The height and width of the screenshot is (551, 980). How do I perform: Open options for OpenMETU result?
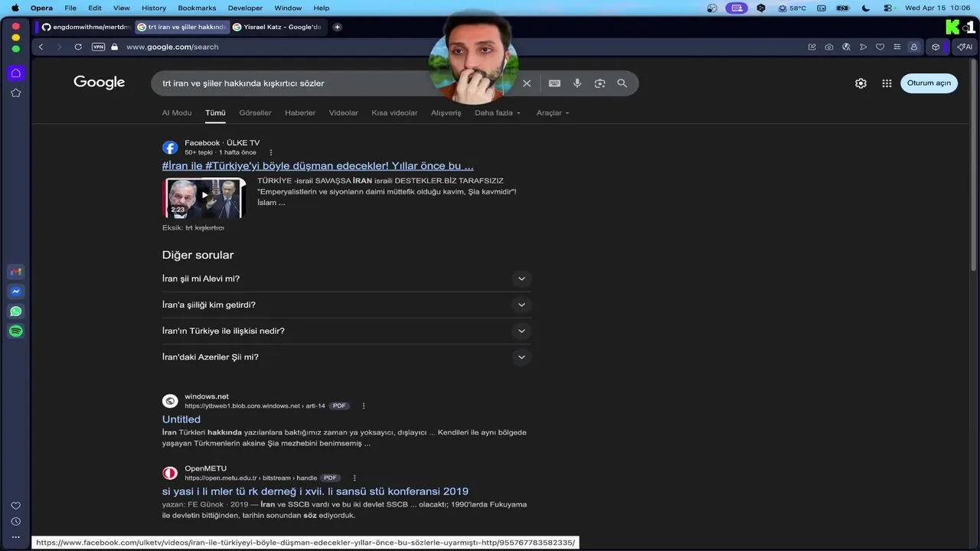click(354, 478)
